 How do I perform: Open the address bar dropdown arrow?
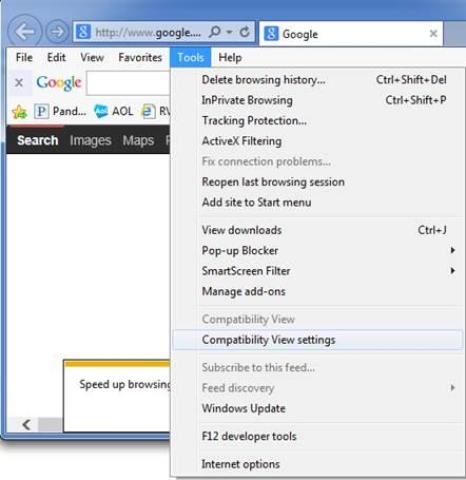coord(229,32)
